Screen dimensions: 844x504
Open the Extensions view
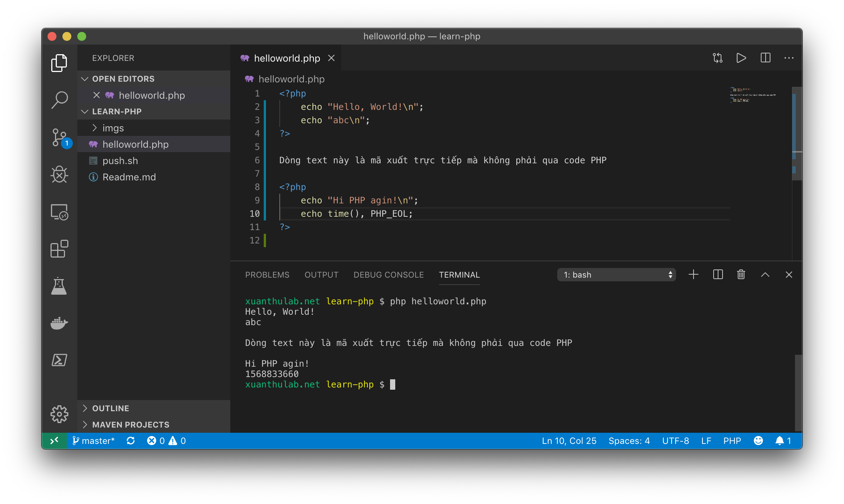(59, 249)
